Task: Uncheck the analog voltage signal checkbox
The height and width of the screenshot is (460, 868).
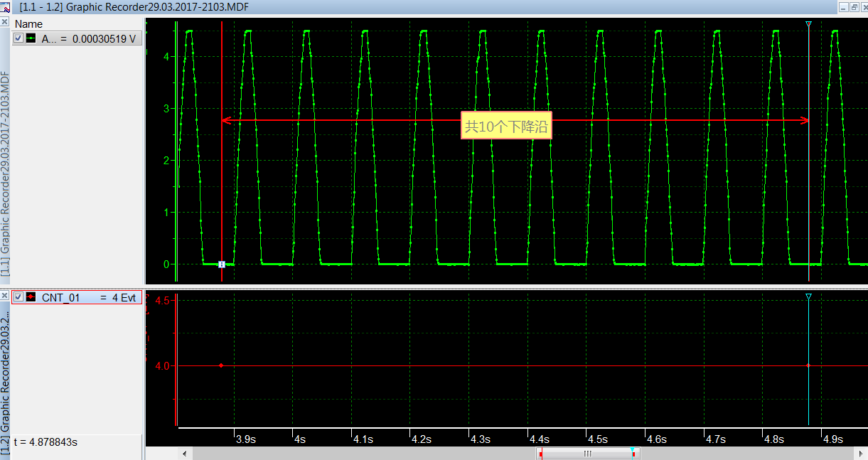Action: (x=19, y=38)
